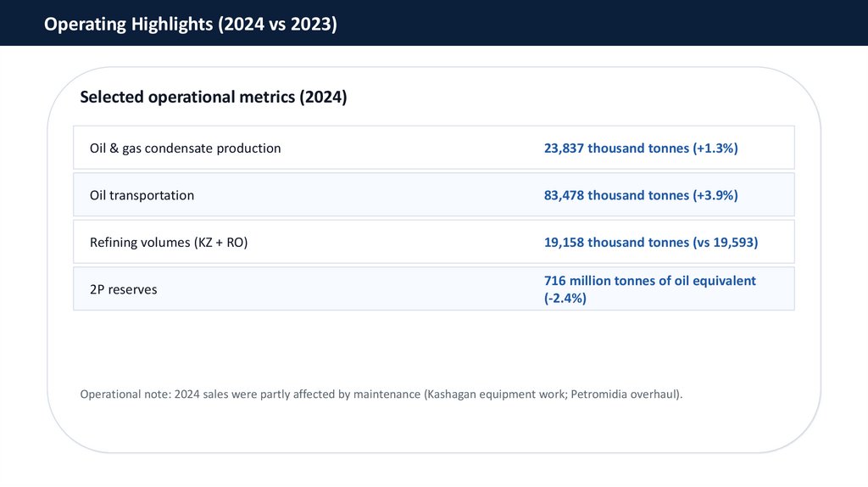Click the Kashagan equipment work phrase
Viewport: 868px width, 487px height.
492,395
